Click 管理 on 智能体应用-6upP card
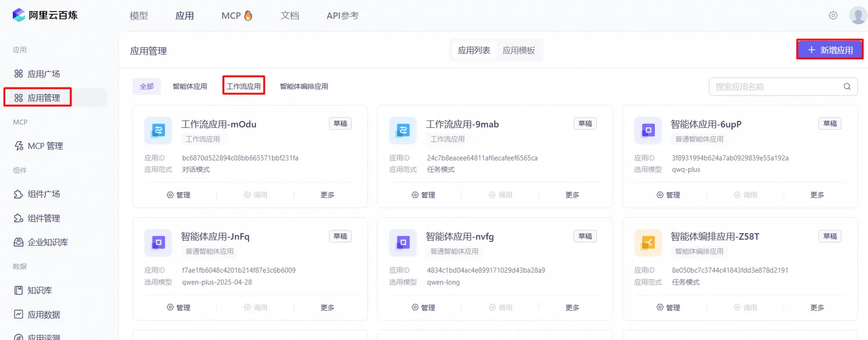This screenshot has width=868, height=340. tap(668, 195)
